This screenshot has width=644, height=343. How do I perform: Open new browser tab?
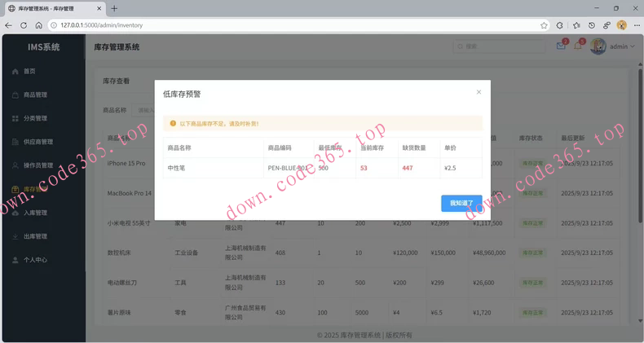[114, 8]
